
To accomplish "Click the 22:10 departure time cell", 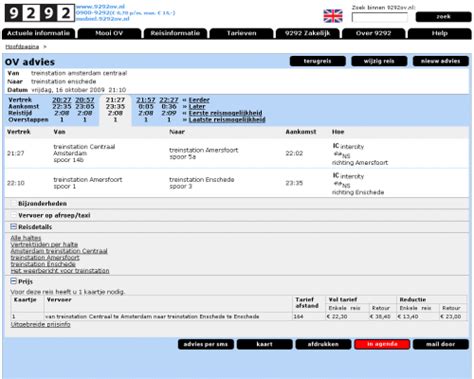I will pyautogui.click(x=16, y=183).
